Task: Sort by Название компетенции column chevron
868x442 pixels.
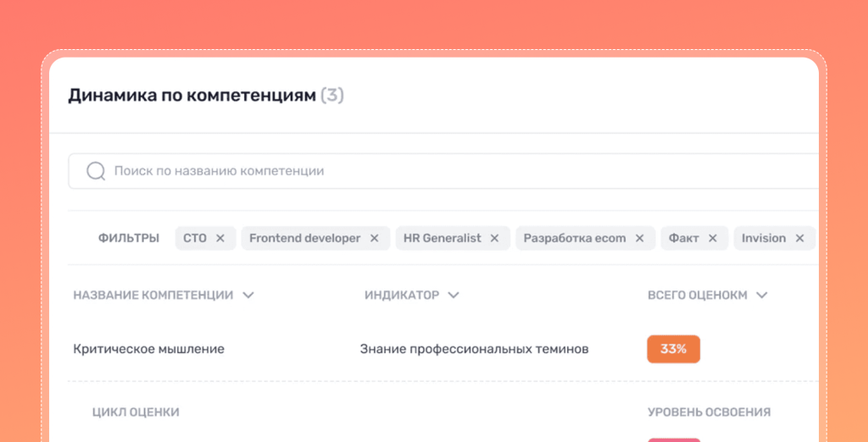Action: [248, 296]
